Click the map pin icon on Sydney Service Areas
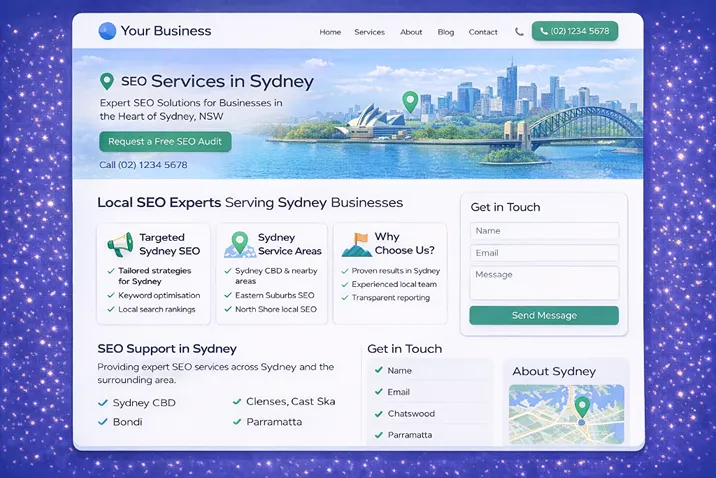 pos(239,244)
